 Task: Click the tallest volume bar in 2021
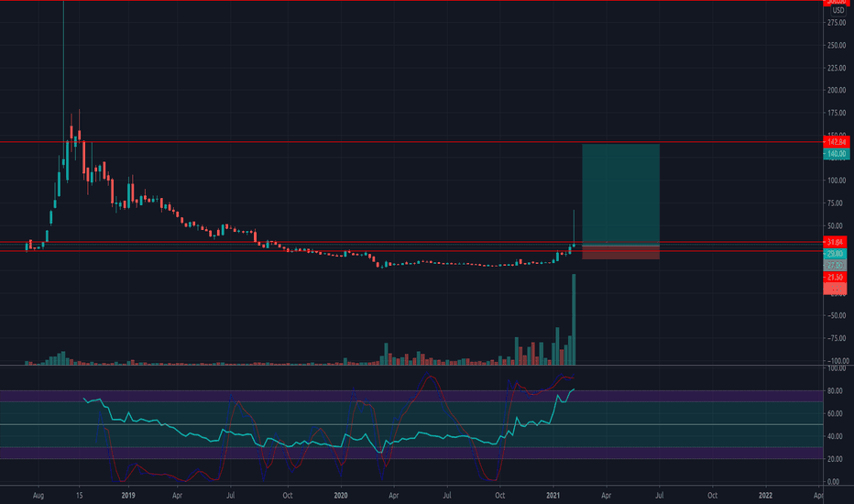point(574,319)
